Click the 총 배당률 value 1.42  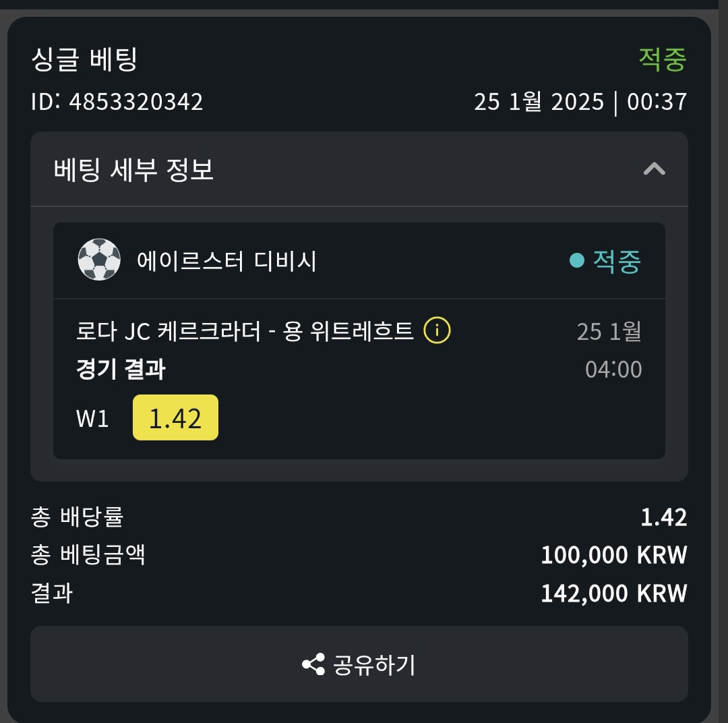tap(663, 517)
